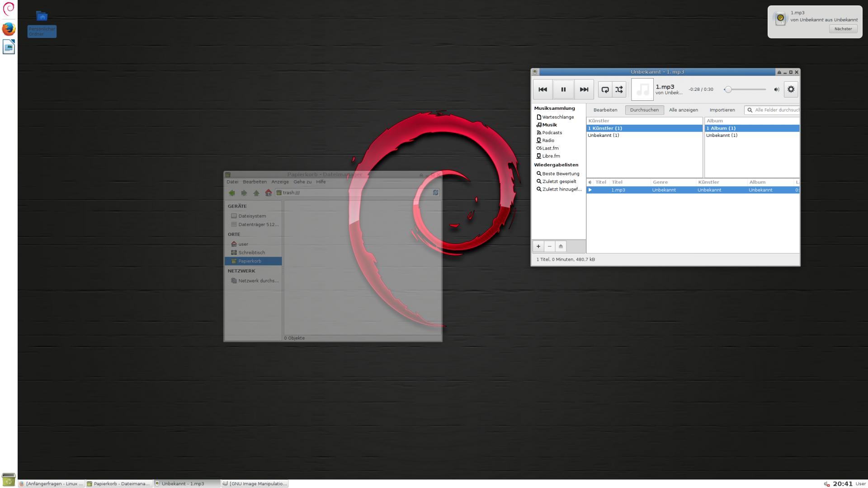
Task: Toggle repeat mode in music player
Action: point(605,89)
